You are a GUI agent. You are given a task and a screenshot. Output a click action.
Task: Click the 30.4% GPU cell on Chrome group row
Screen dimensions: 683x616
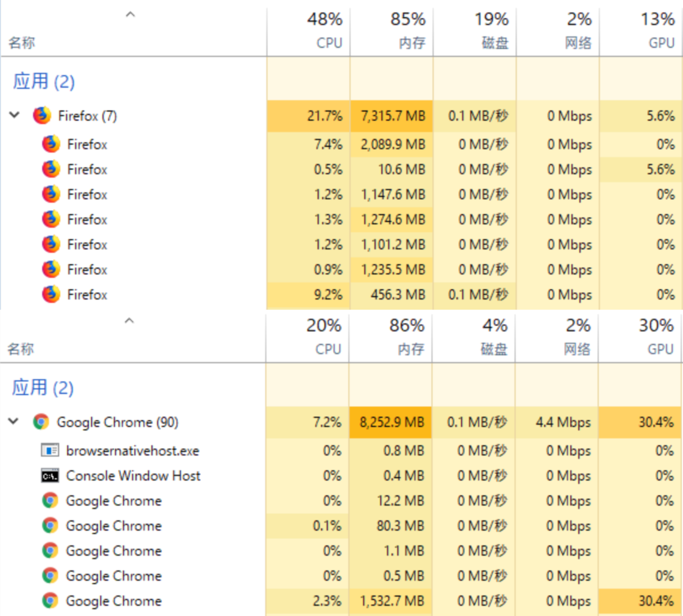(640, 422)
